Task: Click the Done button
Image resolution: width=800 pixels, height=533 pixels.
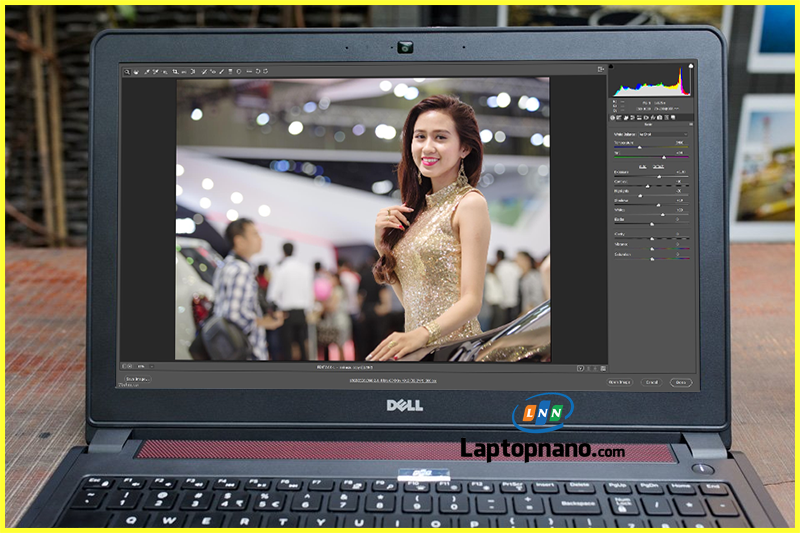Action: [681, 382]
